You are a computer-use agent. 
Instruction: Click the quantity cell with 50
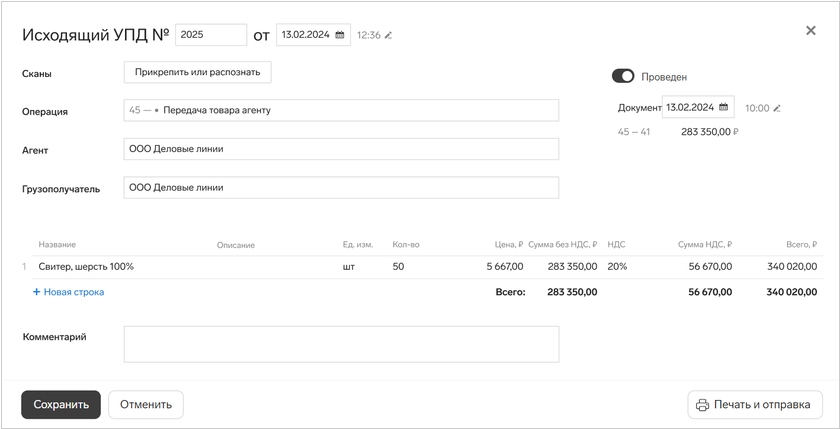(x=399, y=267)
